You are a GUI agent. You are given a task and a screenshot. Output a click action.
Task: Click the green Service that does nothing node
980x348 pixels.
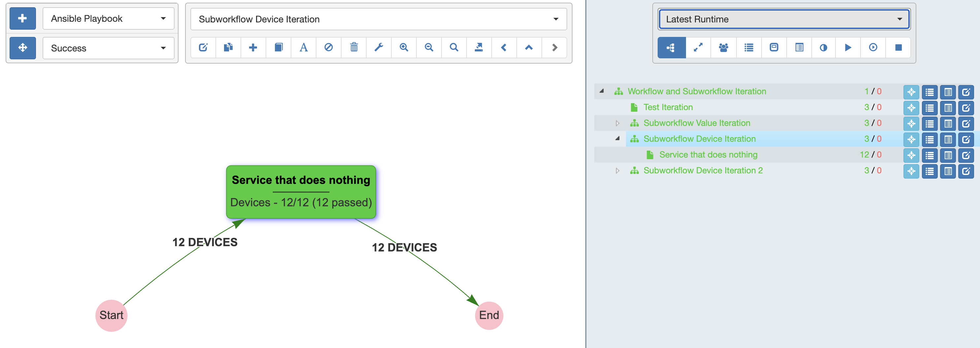301,192
